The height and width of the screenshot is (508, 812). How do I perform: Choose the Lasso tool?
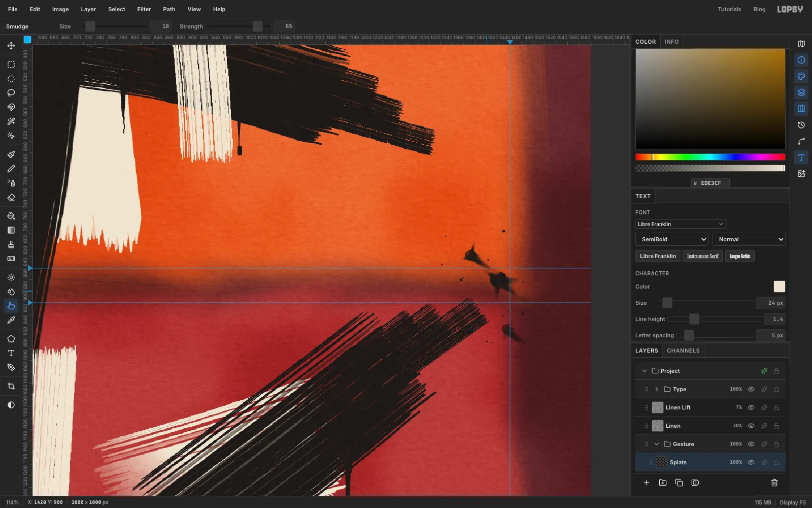[x=11, y=93]
